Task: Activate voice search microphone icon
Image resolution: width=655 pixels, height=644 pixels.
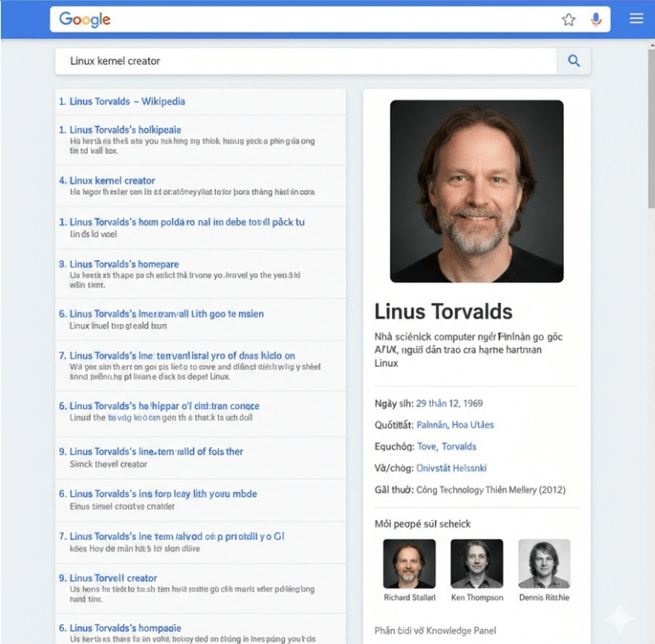Action: point(596,20)
